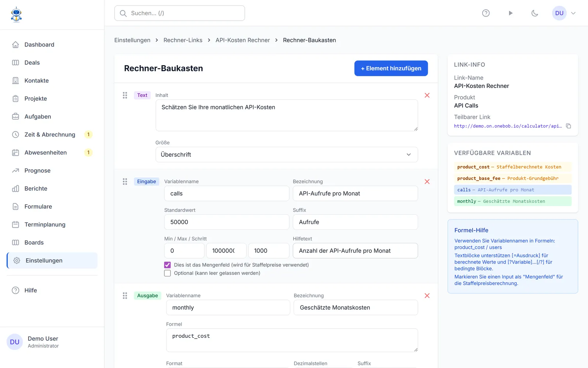The width and height of the screenshot is (588, 368).
Task: Toggle dark mode with the moon icon
Action: [x=535, y=13]
